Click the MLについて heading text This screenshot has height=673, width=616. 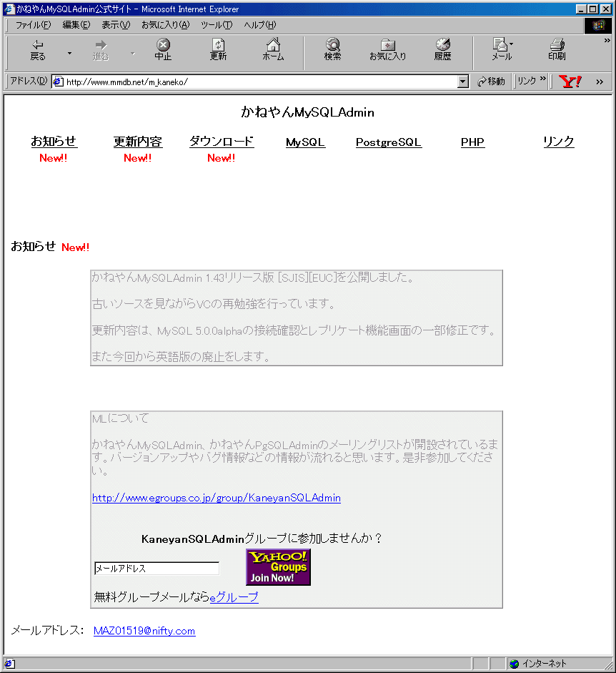click(x=121, y=418)
